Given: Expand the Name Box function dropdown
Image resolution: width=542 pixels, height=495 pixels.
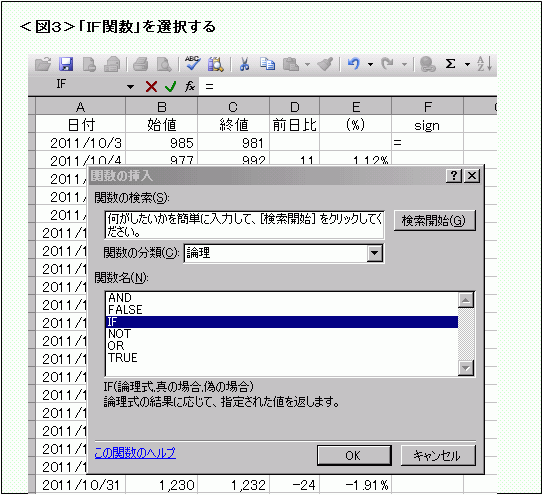Looking at the screenshot, I should (130, 86).
